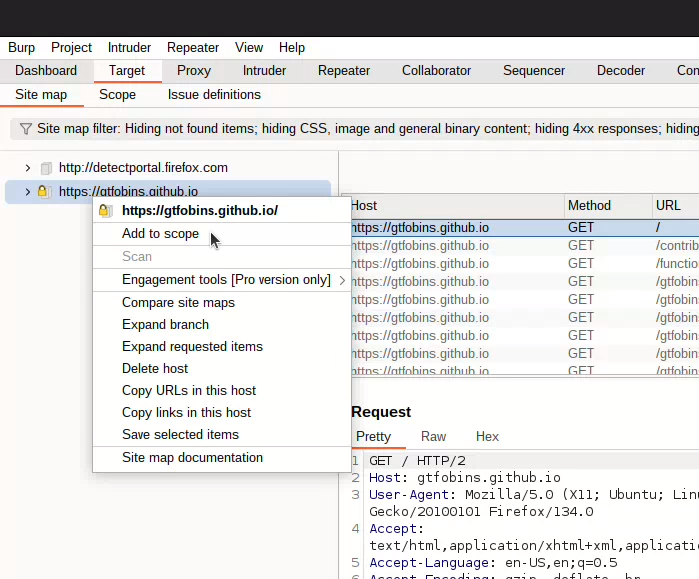Switch request view to Pretty tab
Screen dimensions: 699x579
pos(374,437)
